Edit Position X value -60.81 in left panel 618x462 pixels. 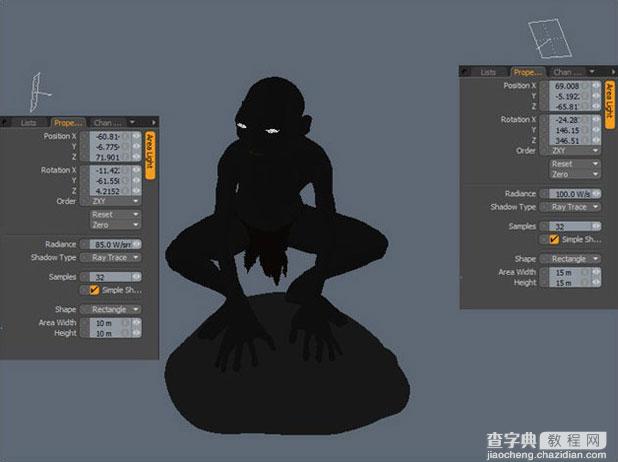[x=110, y=136]
